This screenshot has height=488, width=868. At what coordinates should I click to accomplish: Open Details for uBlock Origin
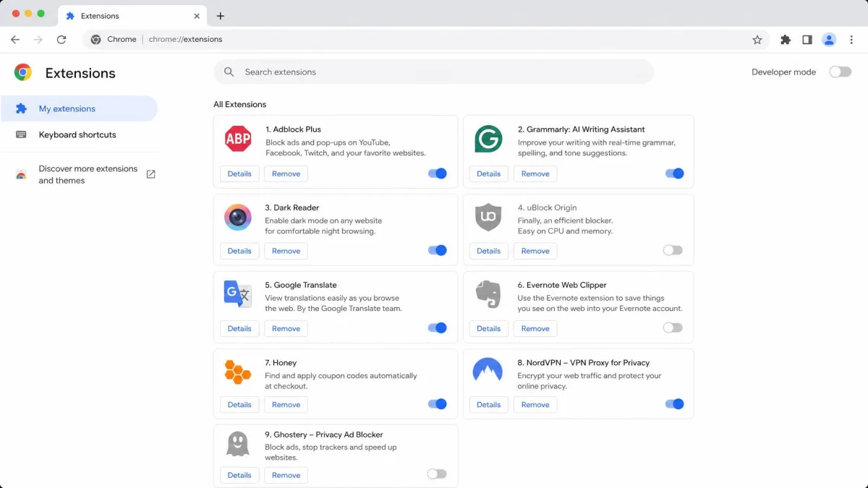click(x=488, y=251)
